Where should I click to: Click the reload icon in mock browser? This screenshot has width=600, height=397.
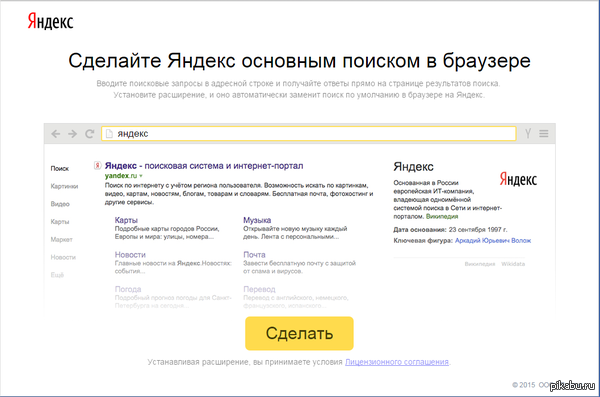click(x=90, y=134)
